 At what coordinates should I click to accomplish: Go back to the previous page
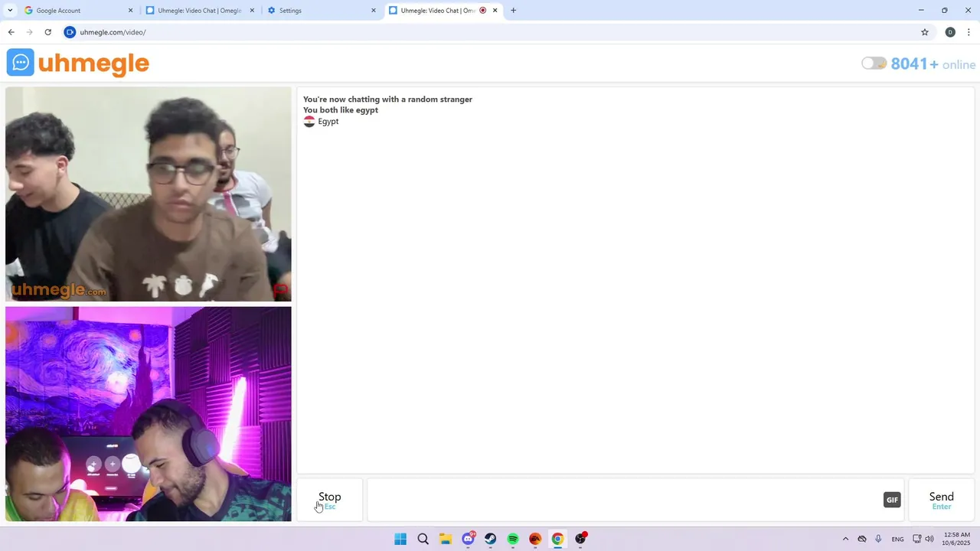(x=11, y=32)
